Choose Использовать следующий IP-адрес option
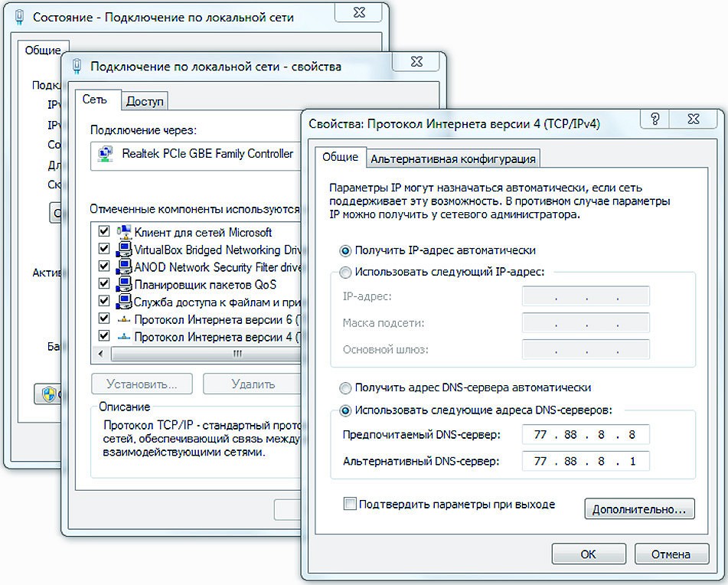The image size is (728, 585). pos(345,272)
